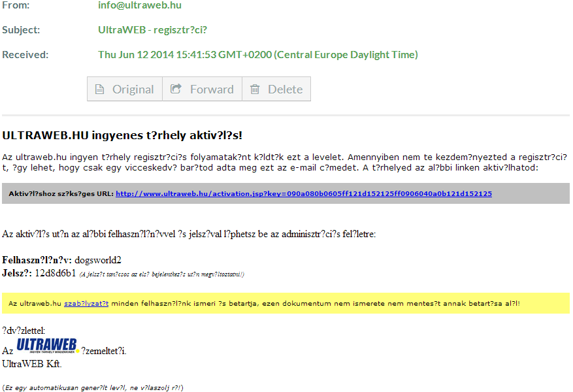This screenshot has width=573, height=392.
Task: Open the Original message view
Action: [x=125, y=89]
